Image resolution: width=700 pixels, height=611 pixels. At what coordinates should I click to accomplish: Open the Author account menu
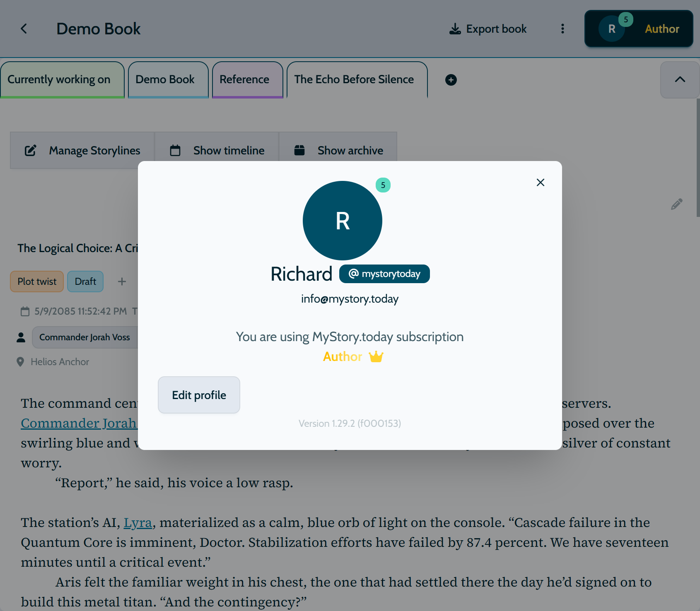point(638,29)
